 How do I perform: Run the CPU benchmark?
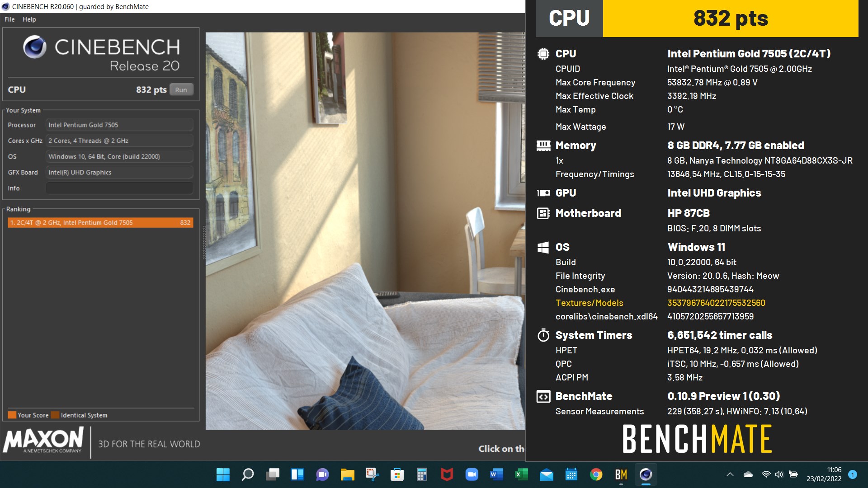[181, 89]
